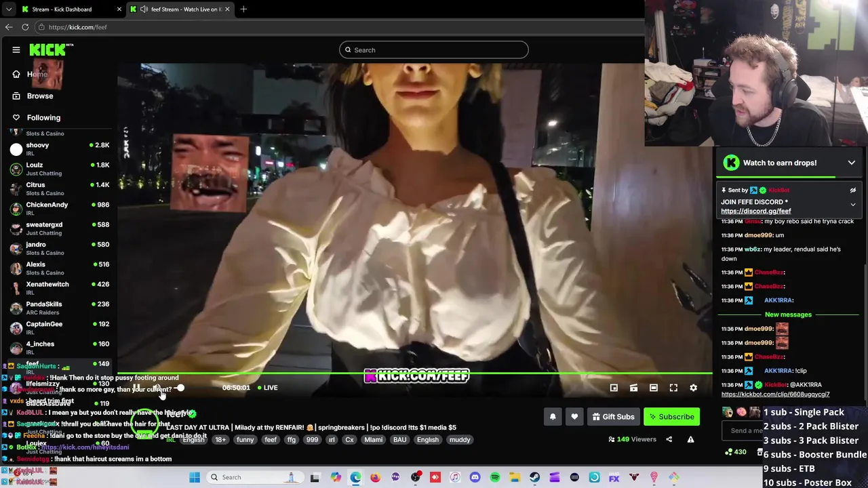Open the Kick hamburger menu
868x488 pixels.
16,49
